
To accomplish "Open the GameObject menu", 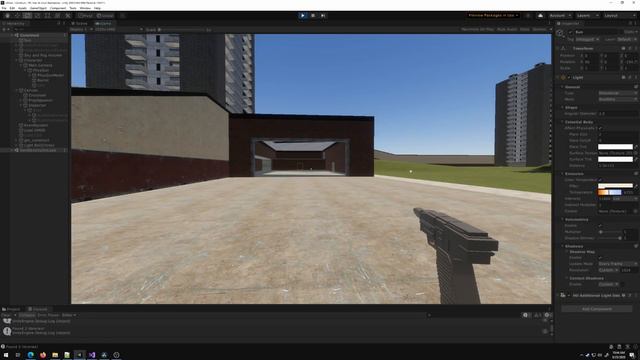I will click(38, 8).
